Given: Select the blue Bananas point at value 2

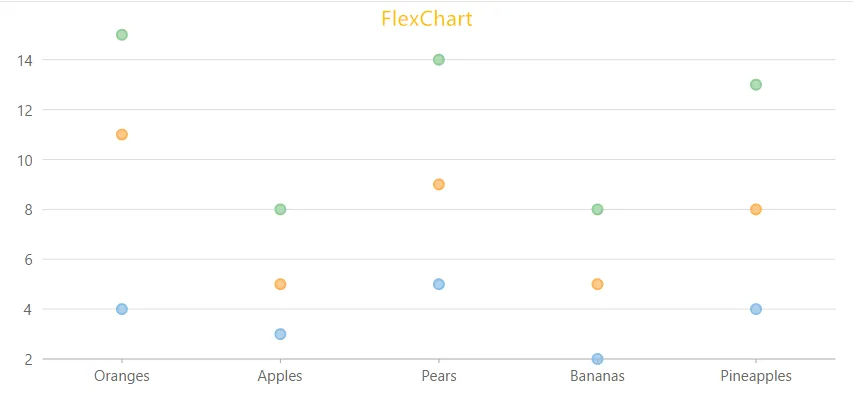Looking at the screenshot, I should pos(597,359).
